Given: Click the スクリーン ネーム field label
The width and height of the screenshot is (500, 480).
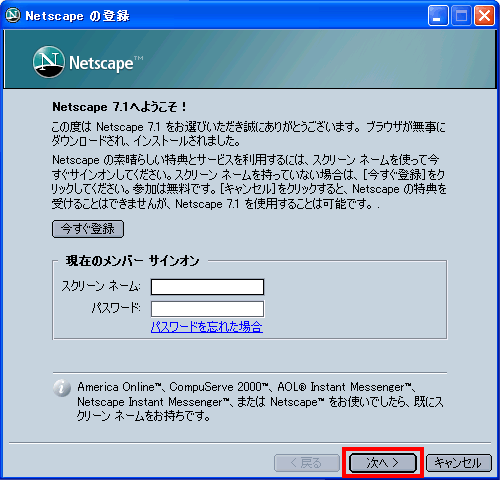Looking at the screenshot, I should coord(101,286).
